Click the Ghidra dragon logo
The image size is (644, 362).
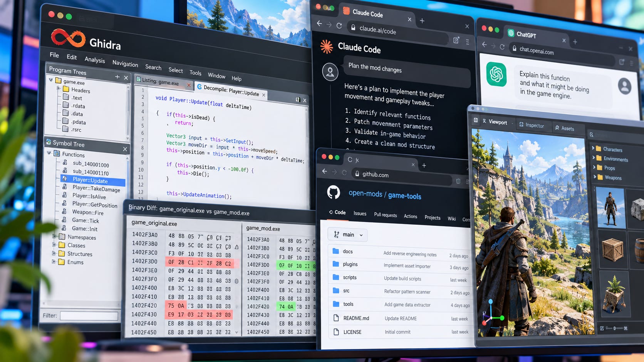pos(68,38)
